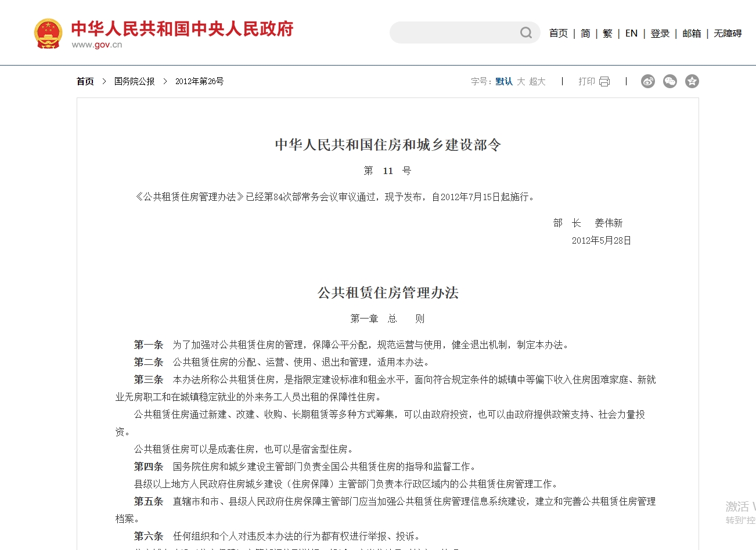Open the 登录 login link
Image resolution: width=756 pixels, height=550 pixels.
[660, 34]
